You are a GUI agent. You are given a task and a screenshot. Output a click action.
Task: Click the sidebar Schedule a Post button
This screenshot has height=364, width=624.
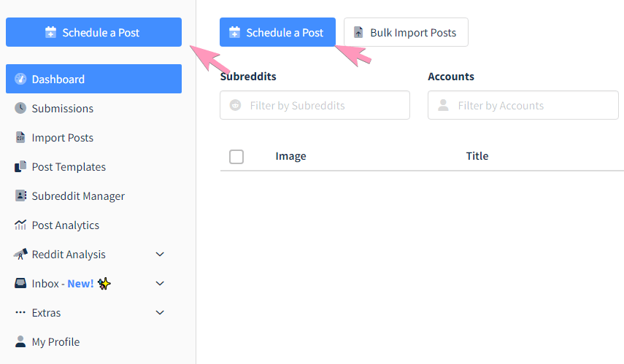pyautogui.click(x=93, y=32)
